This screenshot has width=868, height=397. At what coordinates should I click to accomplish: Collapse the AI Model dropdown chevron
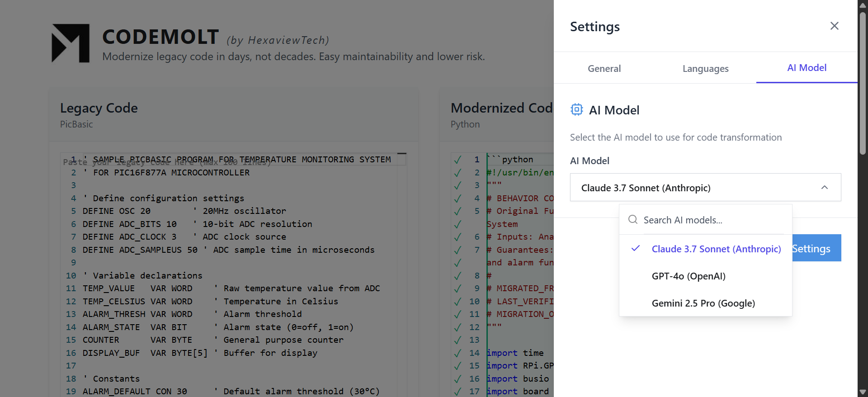pos(824,188)
